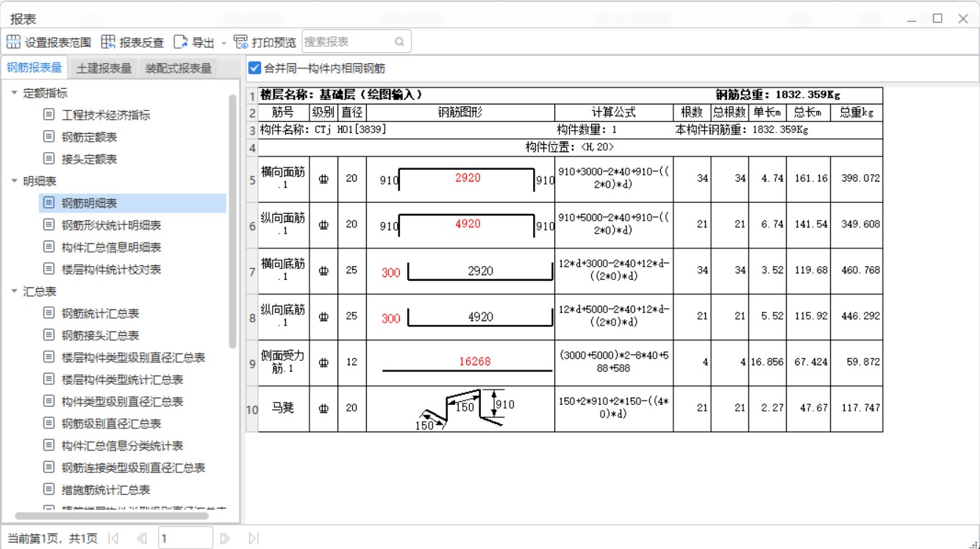Click 横向底筋.1 row name cell

coord(283,270)
